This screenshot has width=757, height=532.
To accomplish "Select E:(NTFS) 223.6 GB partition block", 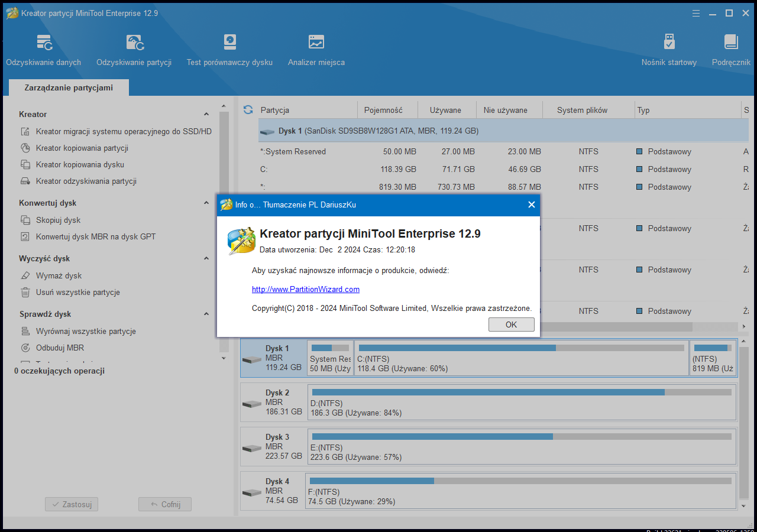I will pos(522,447).
